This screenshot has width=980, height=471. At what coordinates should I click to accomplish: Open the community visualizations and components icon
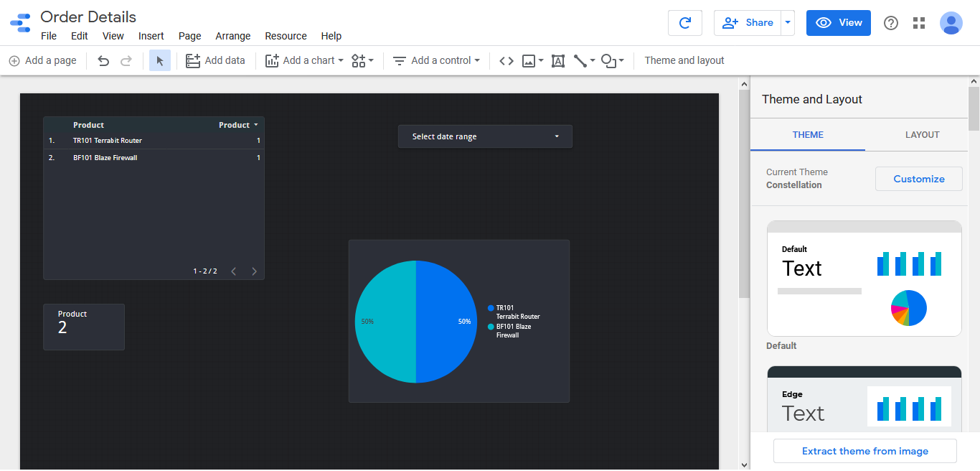[362, 61]
